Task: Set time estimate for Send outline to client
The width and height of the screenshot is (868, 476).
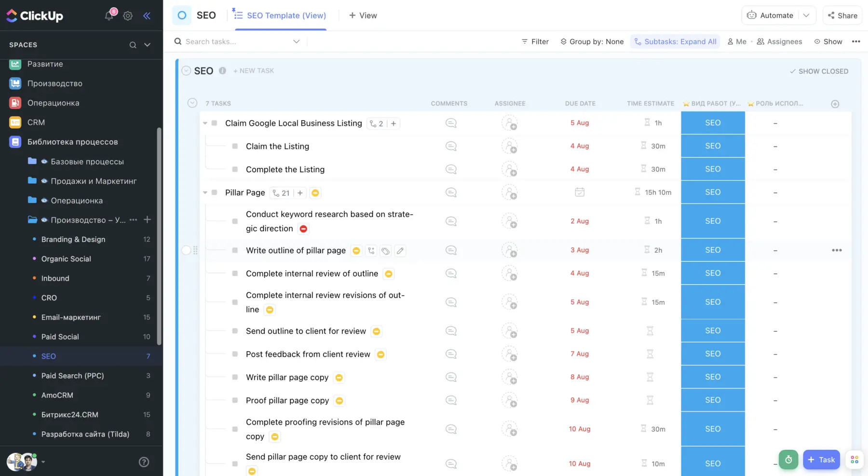Action: 650,331
